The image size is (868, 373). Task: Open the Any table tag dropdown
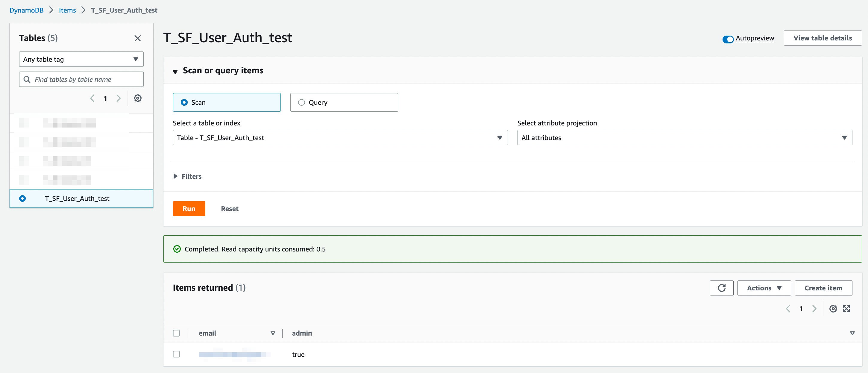[x=81, y=59]
